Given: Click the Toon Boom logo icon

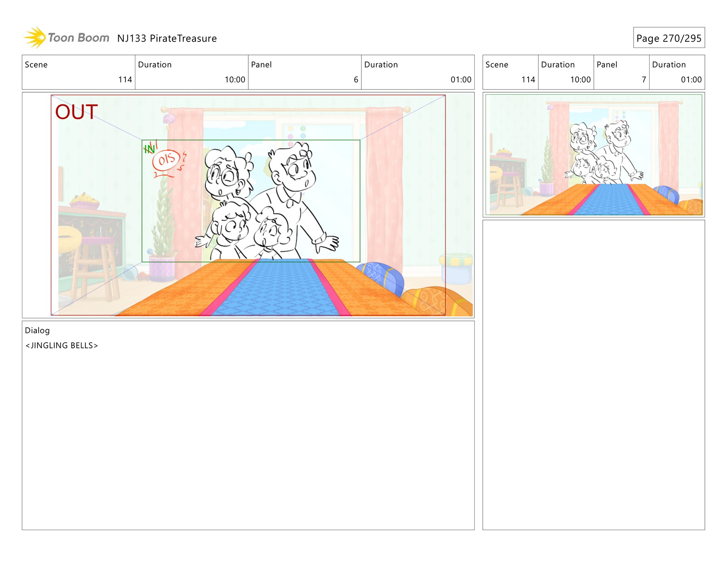Looking at the screenshot, I should click(x=35, y=38).
